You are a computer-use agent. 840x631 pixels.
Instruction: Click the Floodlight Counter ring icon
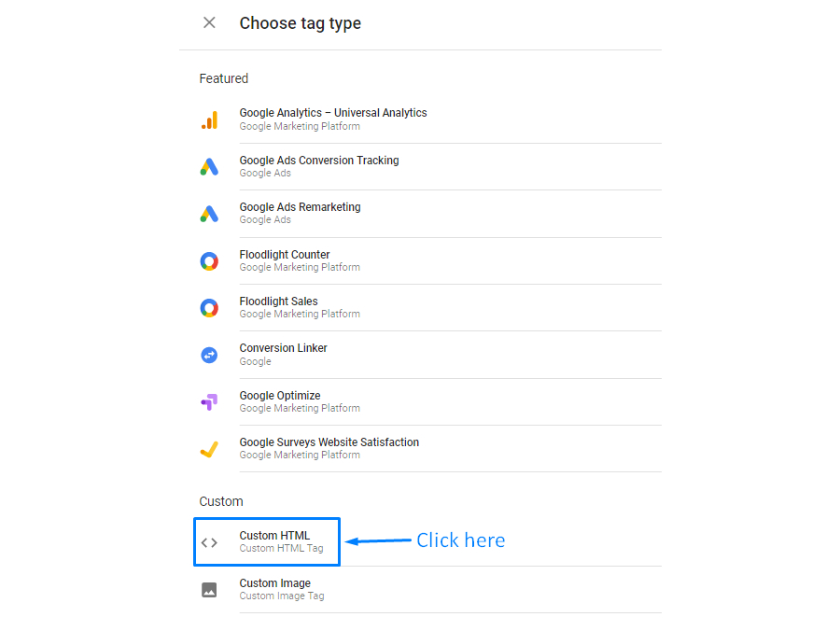(209, 260)
